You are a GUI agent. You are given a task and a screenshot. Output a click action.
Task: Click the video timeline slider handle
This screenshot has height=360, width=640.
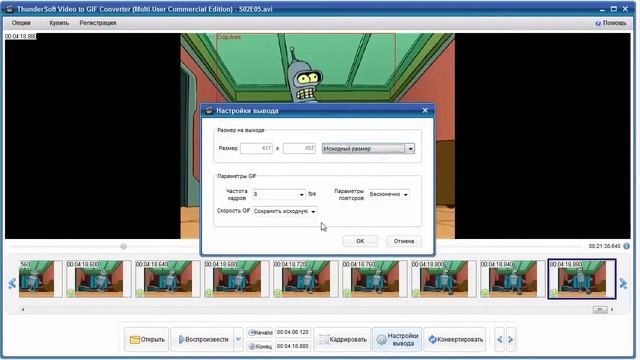coord(123,247)
